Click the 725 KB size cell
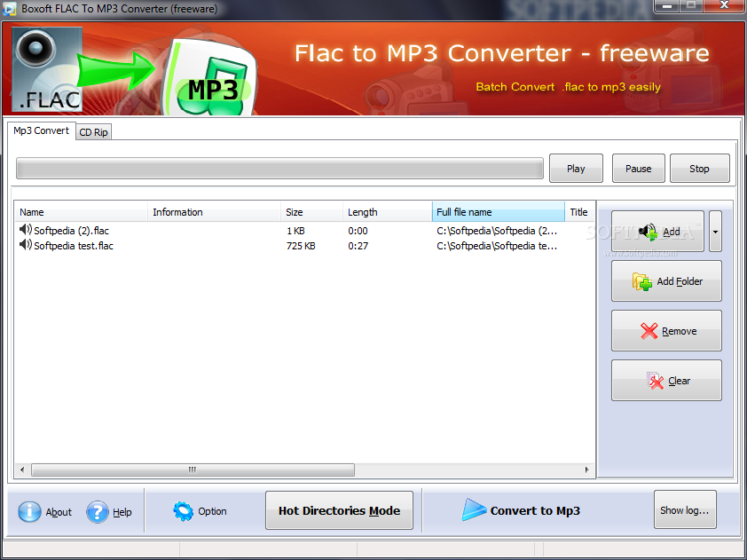Screen dimensions: 747x560 tap(301, 246)
